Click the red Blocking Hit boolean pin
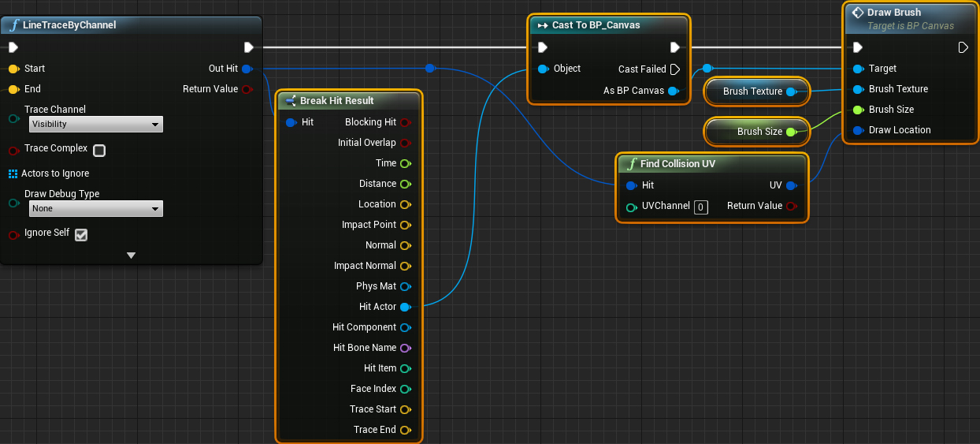This screenshot has height=444, width=980. pyautogui.click(x=405, y=122)
